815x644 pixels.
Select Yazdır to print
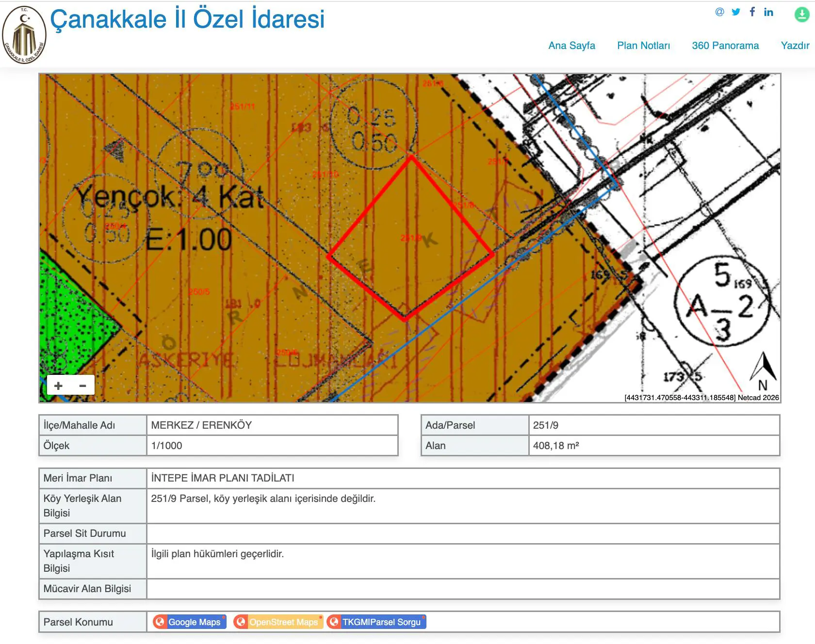(795, 46)
